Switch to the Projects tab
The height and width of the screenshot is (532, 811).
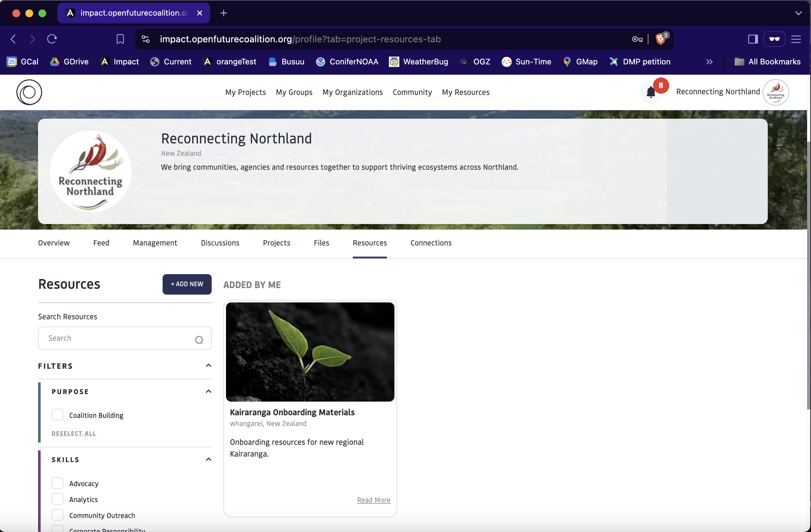276,243
